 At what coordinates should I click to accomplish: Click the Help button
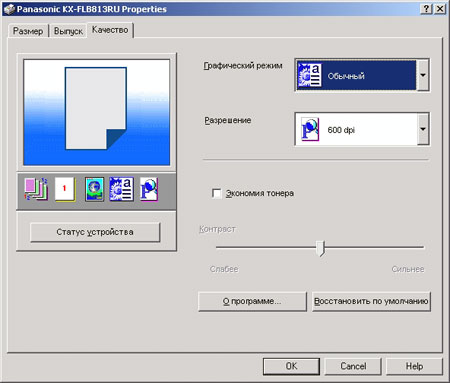click(414, 366)
